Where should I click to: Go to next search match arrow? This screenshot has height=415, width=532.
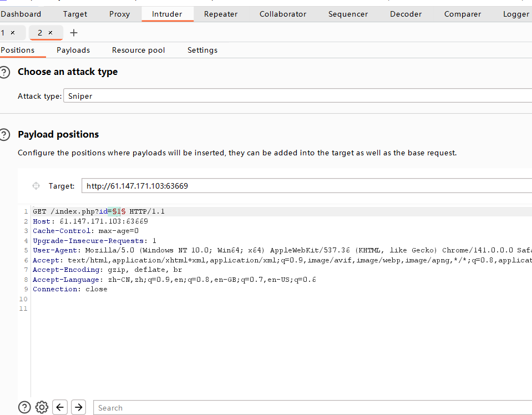tap(79, 407)
